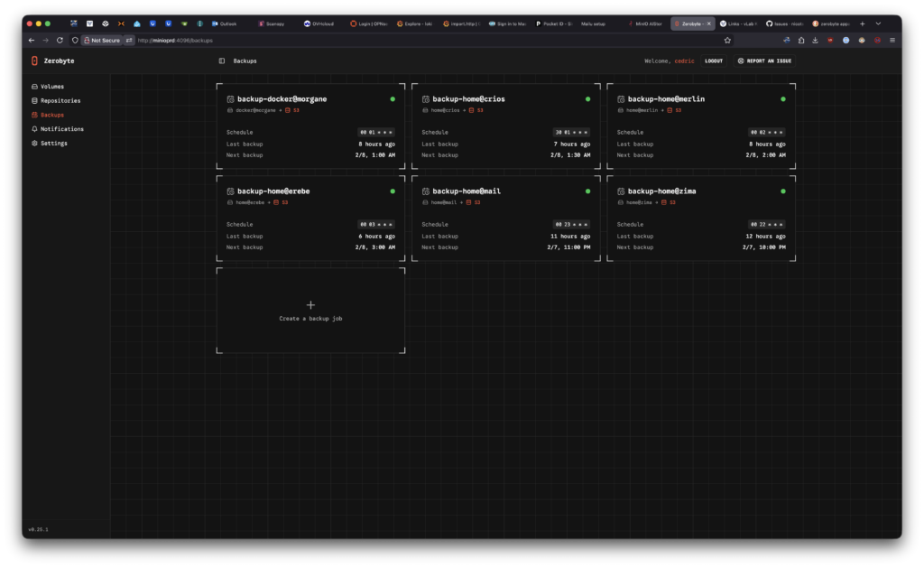The height and width of the screenshot is (568, 924).
Task: Click the Zerobyte logo icon
Action: [34, 61]
